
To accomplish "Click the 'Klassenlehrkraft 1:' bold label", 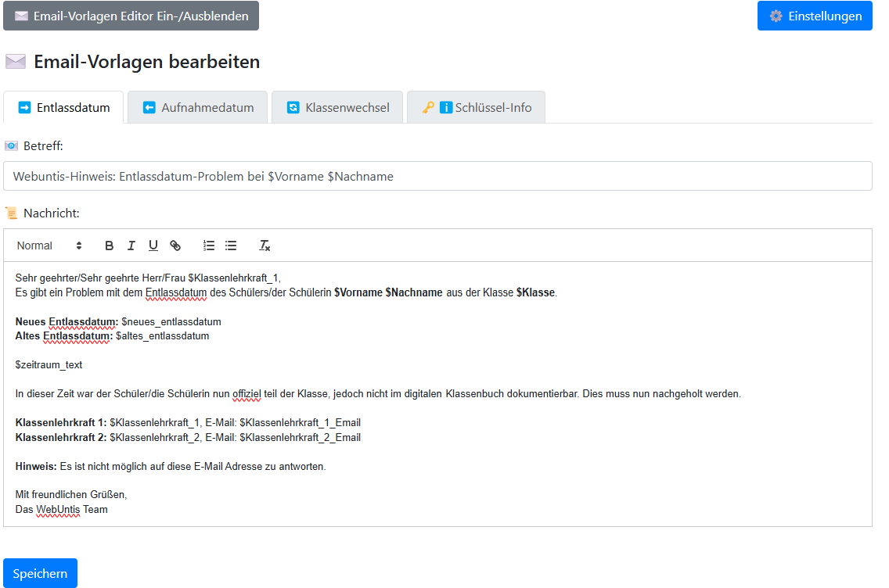I will click(61, 422).
